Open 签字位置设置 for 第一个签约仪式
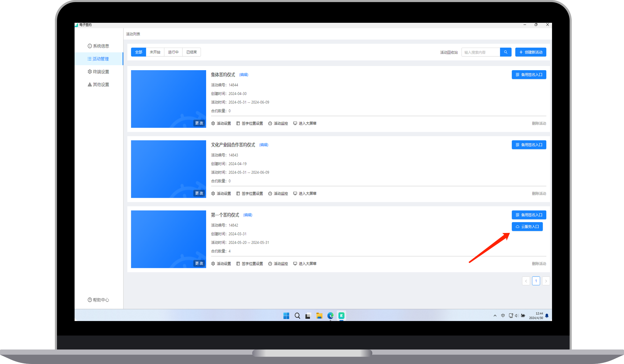The width and height of the screenshot is (624, 364). pos(250,264)
